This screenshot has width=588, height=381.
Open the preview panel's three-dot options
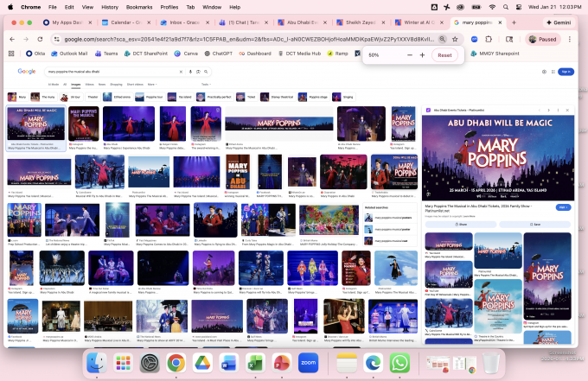click(559, 111)
